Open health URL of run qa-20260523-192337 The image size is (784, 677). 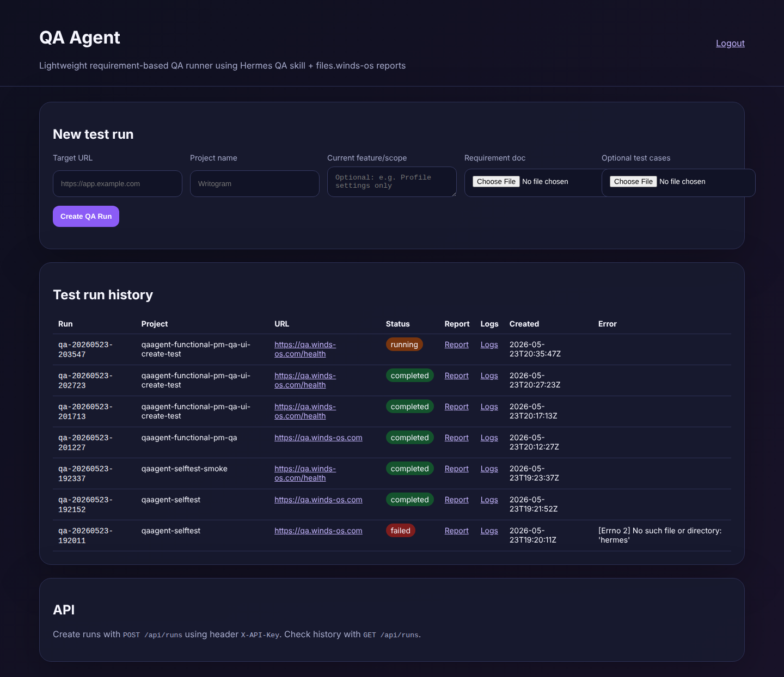[x=305, y=473]
